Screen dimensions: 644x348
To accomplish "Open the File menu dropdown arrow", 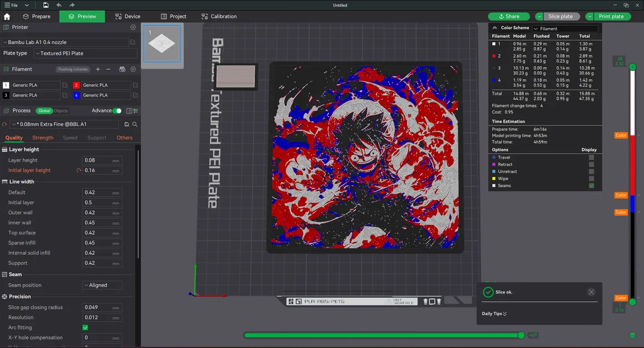I will point(27,6).
